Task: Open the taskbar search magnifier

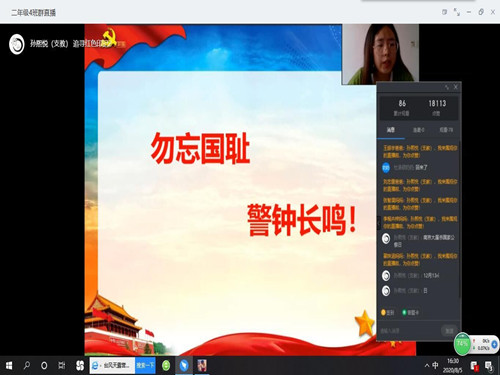Action: pos(27,366)
